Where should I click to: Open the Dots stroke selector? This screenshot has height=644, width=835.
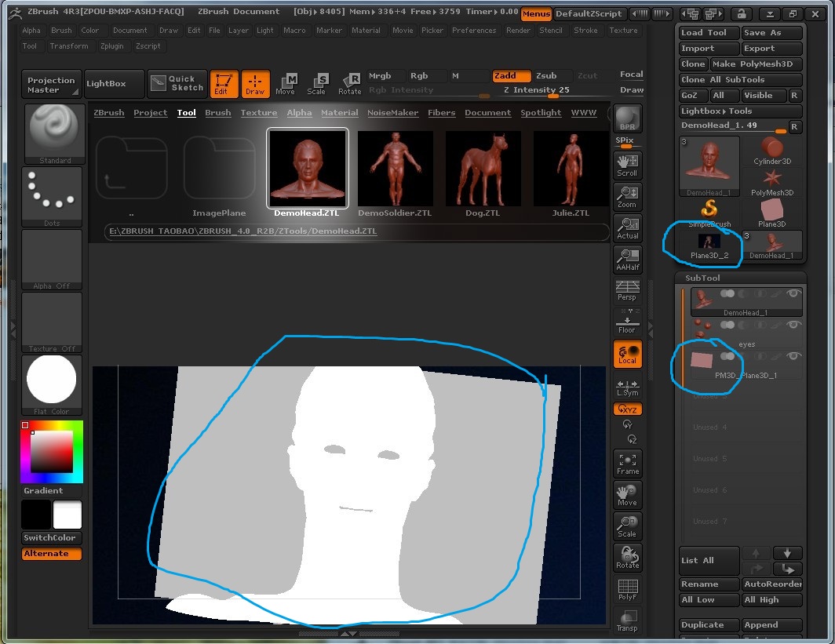click(52, 197)
